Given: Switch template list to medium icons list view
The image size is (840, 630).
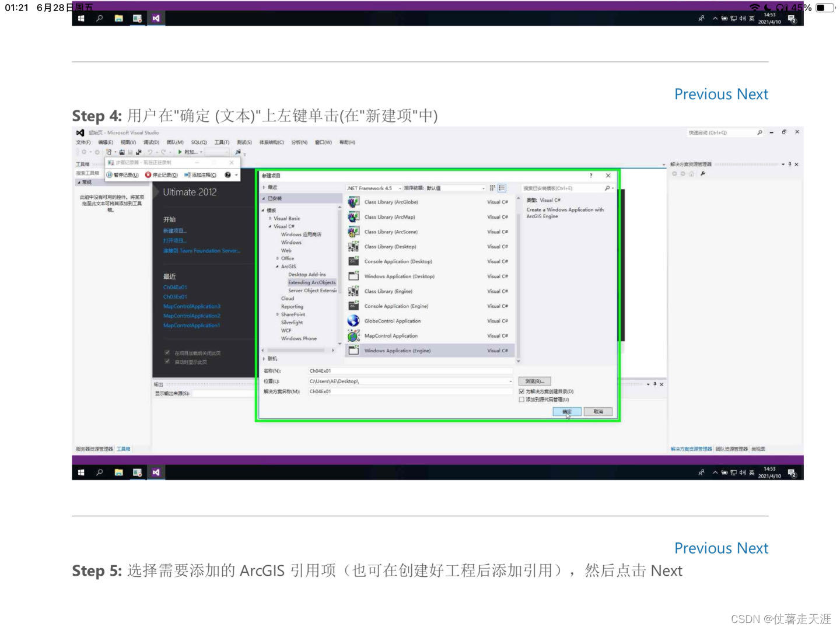Looking at the screenshot, I should 502,188.
